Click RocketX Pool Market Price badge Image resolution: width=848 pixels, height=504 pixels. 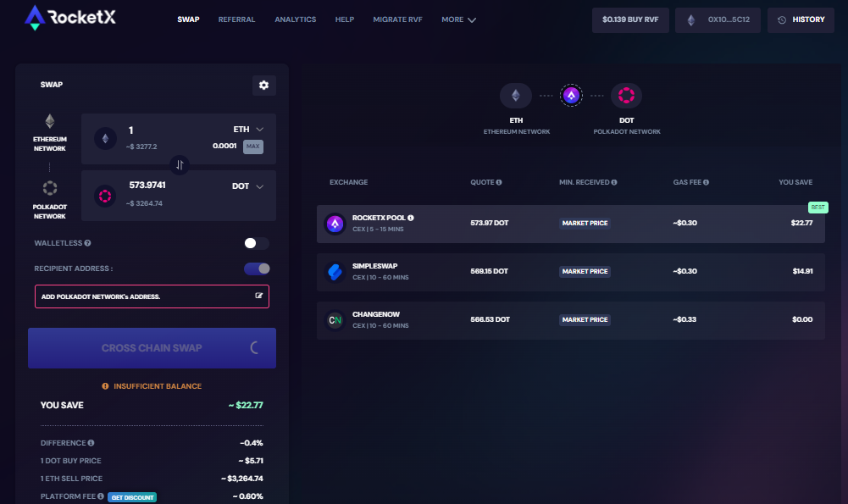[x=585, y=223]
